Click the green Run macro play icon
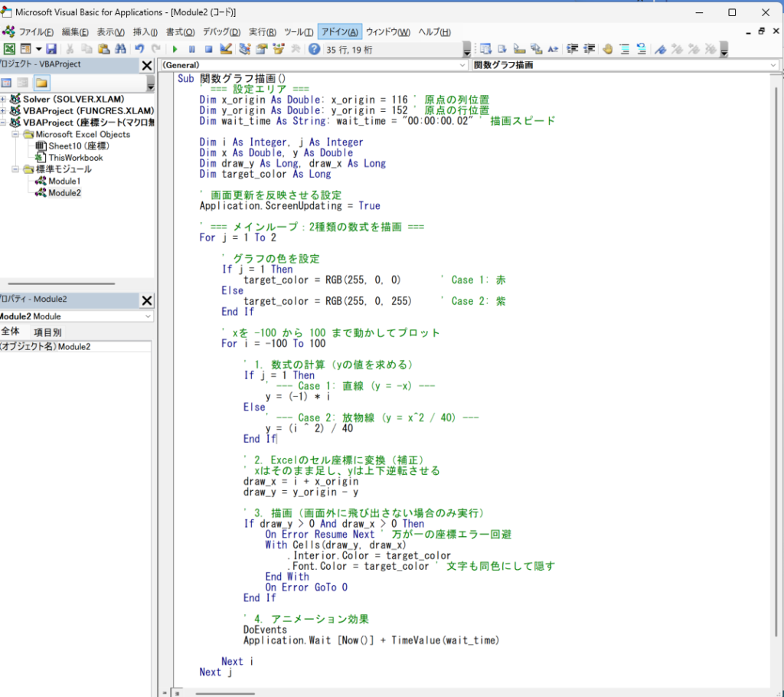The height and width of the screenshot is (697, 784). (x=175, y=49)
